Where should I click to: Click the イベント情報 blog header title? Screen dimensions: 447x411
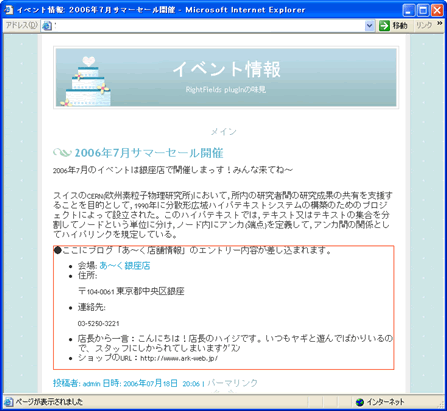click(226, 69)
